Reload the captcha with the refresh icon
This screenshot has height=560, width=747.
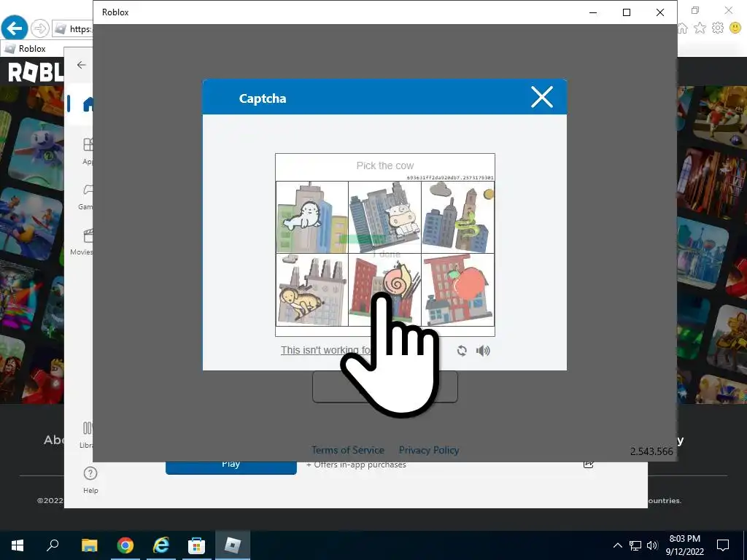pos(462,351)
